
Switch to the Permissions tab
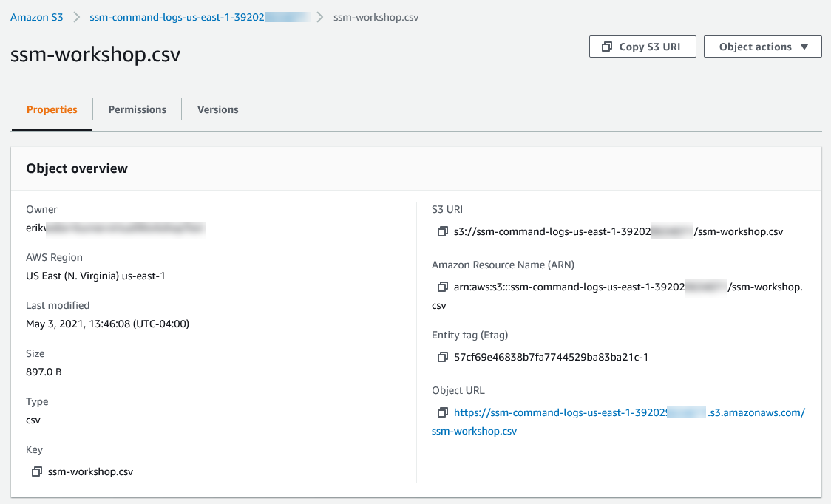(138, 109)
